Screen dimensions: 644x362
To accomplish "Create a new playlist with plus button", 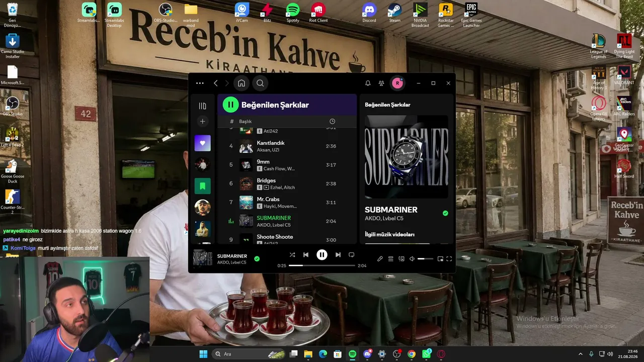I will 202,121.
